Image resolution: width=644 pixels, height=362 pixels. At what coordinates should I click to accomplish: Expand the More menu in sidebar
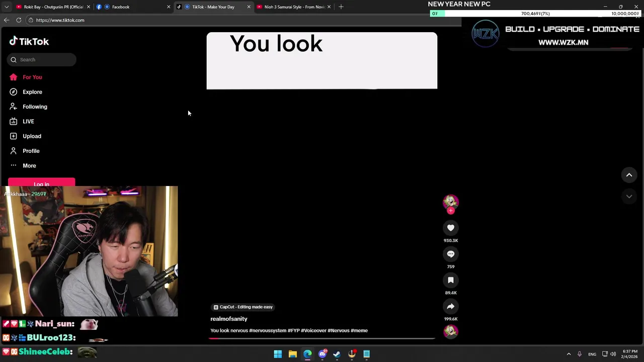(29, 165)
